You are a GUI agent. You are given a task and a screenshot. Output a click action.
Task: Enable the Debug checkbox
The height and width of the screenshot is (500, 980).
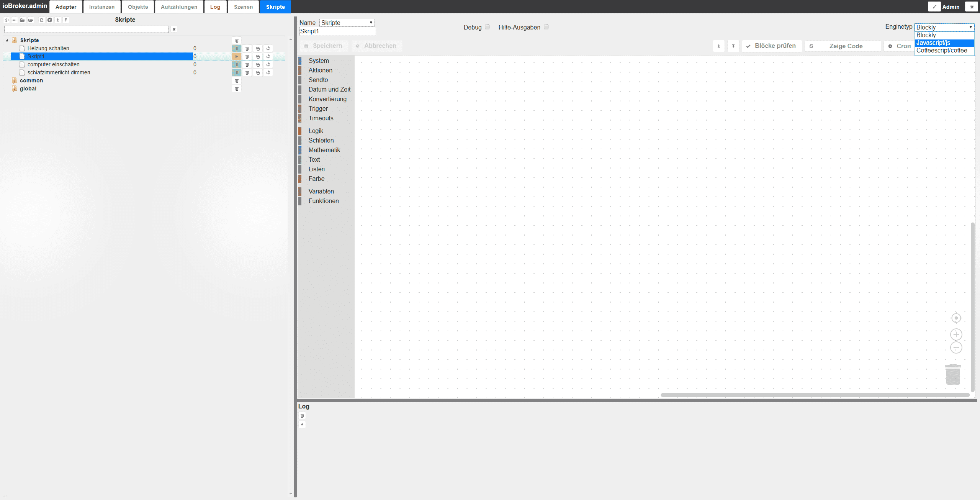click(487, 27)
